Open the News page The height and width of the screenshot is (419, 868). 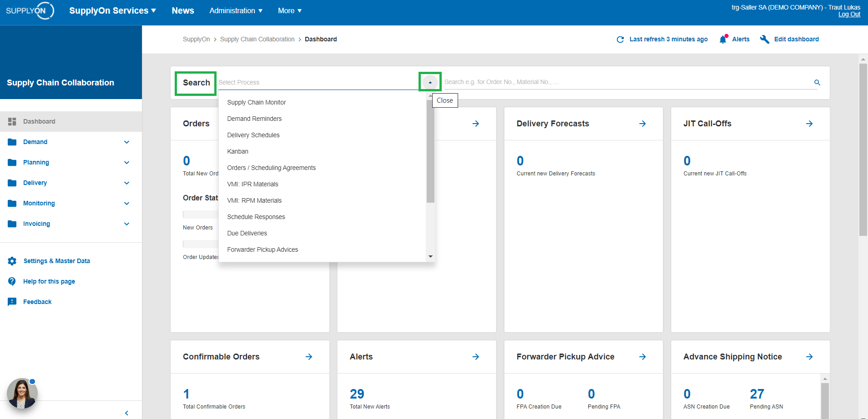(183, 10)
